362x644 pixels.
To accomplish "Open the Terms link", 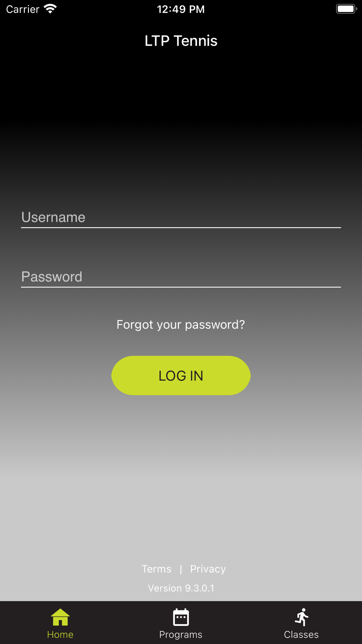I will [156, 569].
